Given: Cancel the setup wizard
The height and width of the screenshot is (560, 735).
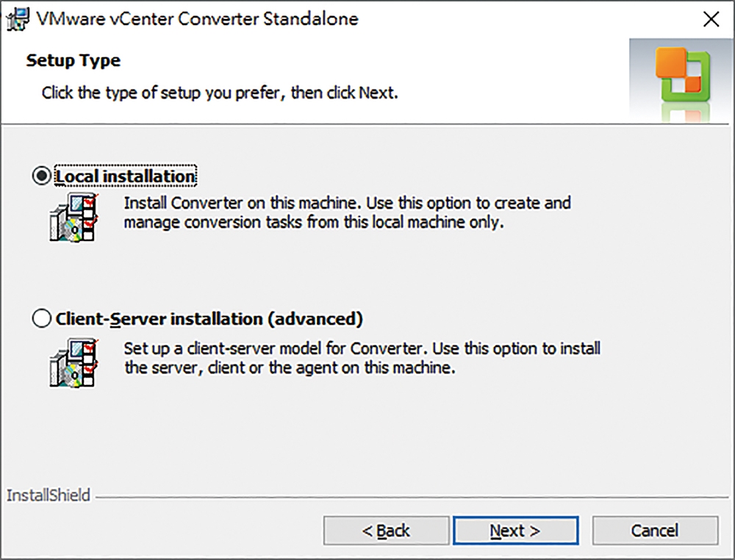Looking at the screenshot, I should coord(655,531).
